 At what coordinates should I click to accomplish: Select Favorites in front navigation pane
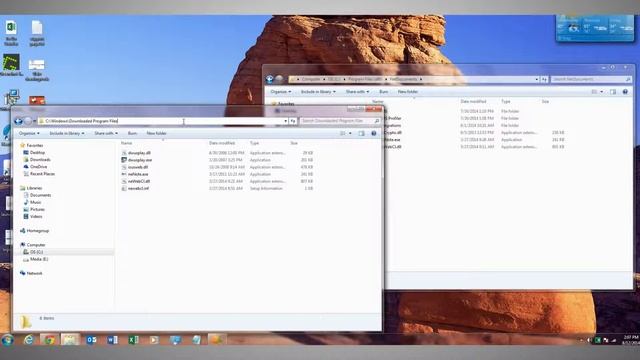pyautogui.click(x=34, y=145)
